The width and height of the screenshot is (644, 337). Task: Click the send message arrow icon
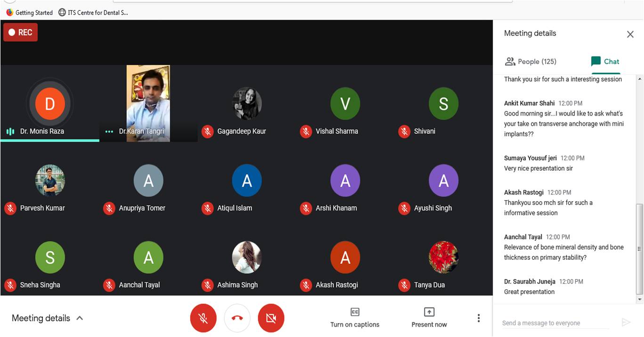tap(626, 322)
